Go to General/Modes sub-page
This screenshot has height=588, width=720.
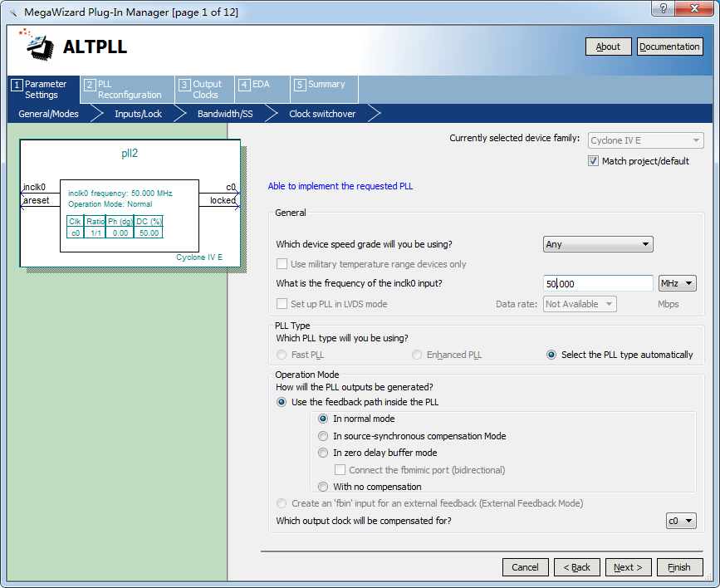pos(49,114)
